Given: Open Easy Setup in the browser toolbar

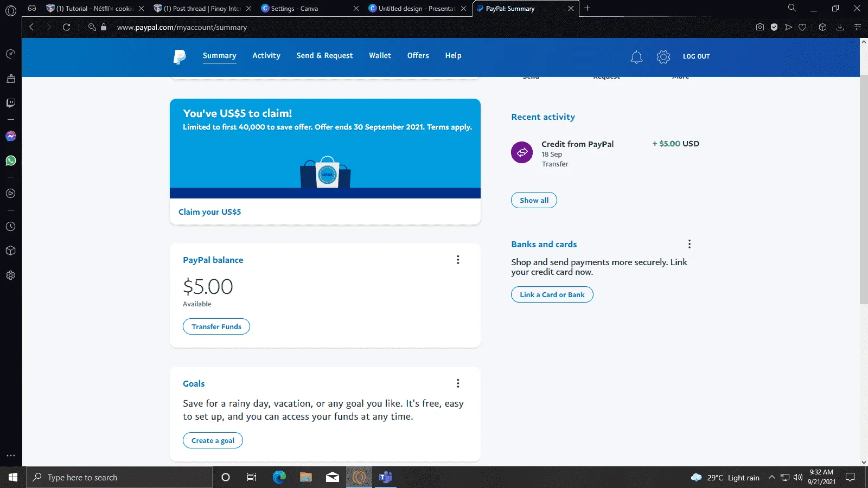Looking at the screenshot, I should [858, 27].
